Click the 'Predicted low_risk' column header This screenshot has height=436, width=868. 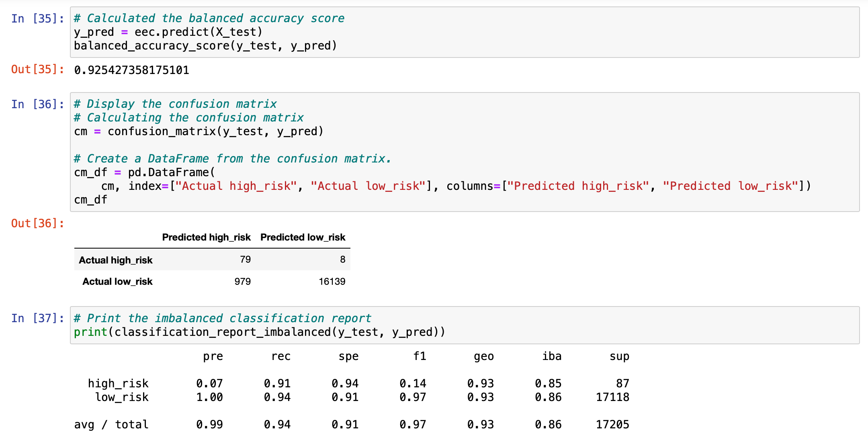coord(303,237)
